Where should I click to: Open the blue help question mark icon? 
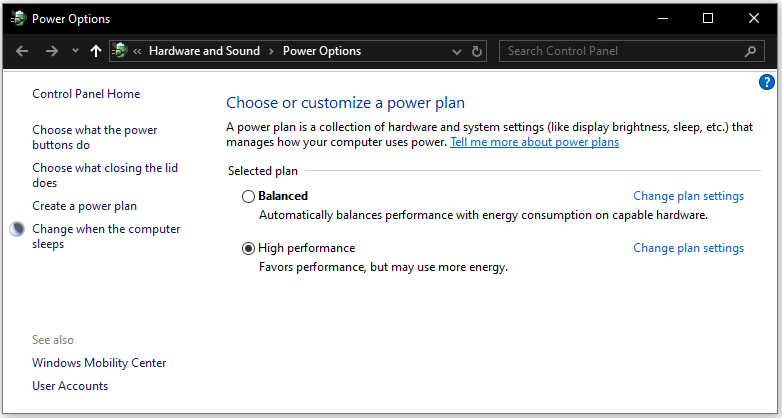tap(767, 82)
